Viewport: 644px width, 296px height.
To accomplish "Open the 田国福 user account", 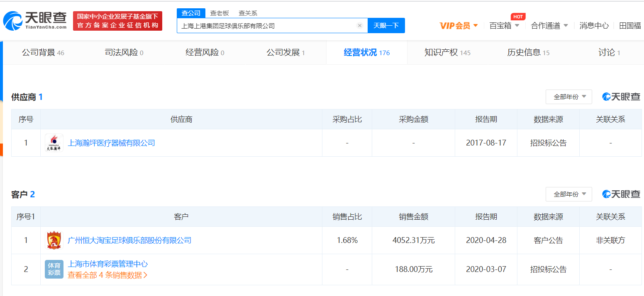I will [630, 26].
